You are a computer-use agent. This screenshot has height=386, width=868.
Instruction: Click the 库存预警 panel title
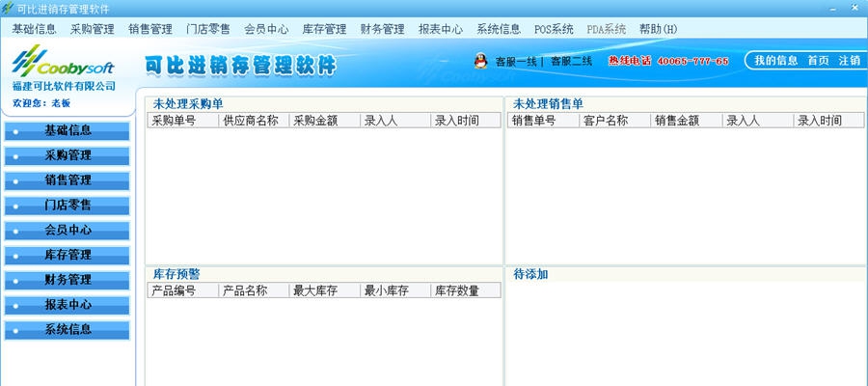(176, 274)
